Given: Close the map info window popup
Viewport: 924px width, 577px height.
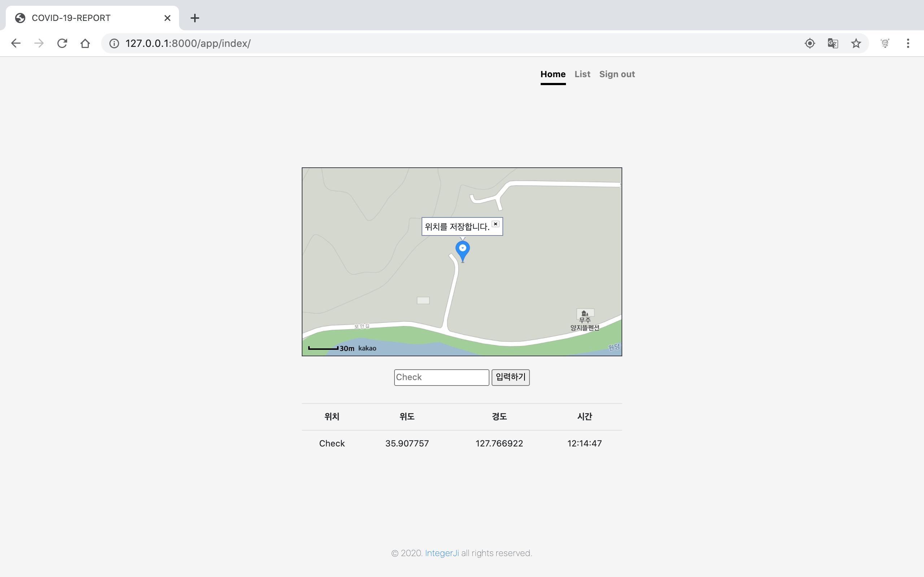Looking at the screenshot, I should (x=496, y=224).
